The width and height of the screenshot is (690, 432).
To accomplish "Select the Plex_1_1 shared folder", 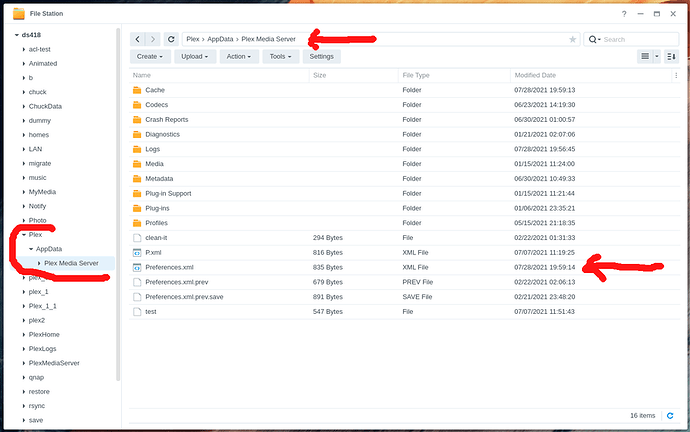I will point(43,306).
